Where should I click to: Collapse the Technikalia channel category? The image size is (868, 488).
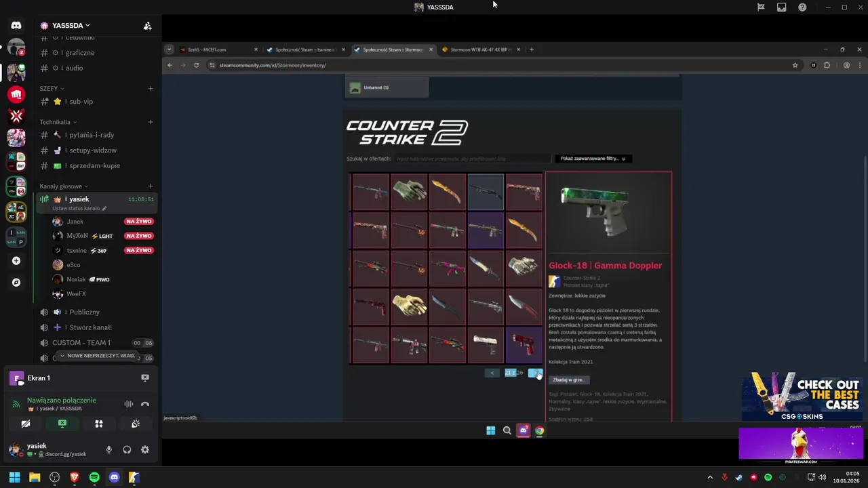coord(58,122)
